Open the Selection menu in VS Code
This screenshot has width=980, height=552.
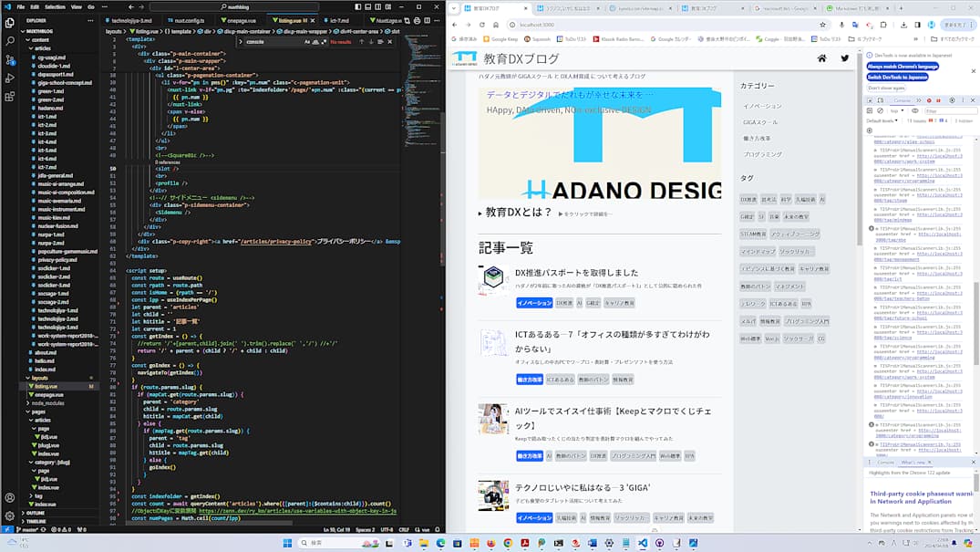coord(55,7)
